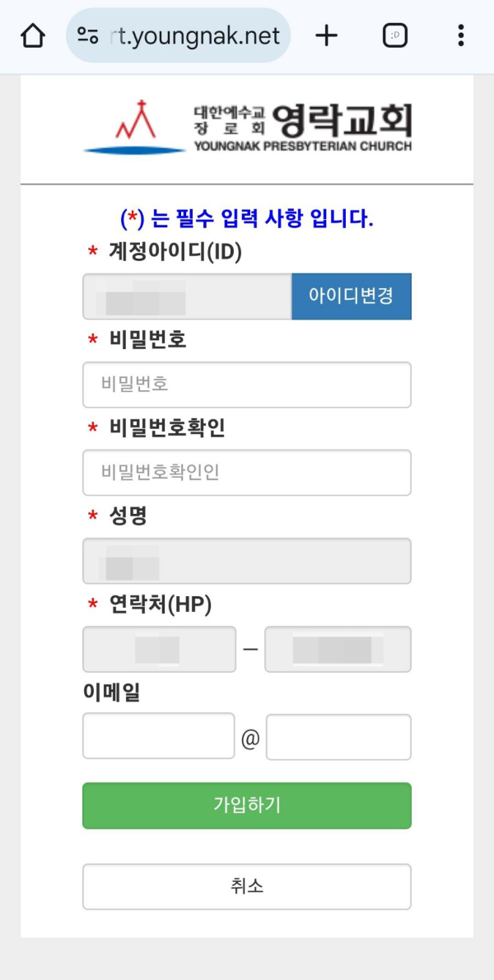The height and width of the screenshot is (980, 494).
Task: Click the second 연락처(HP) phone field
Action: point(338,649)
